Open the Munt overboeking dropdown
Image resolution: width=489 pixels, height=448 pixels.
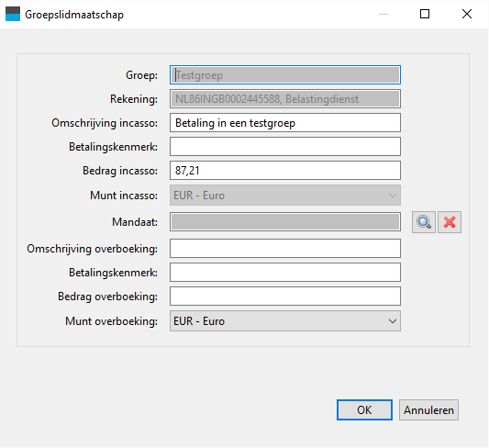285,321
